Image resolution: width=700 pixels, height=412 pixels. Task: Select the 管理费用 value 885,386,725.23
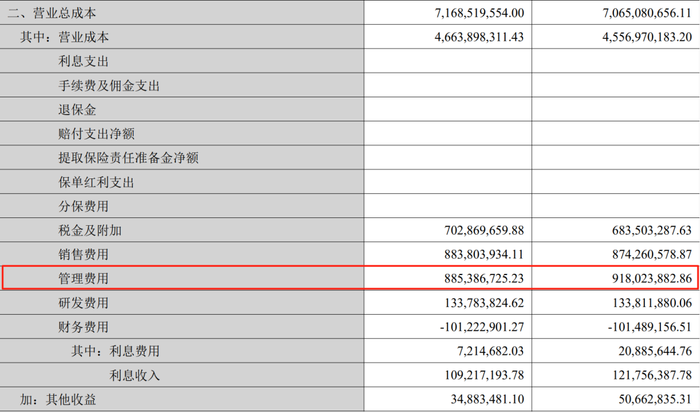(x=484, y=279)
